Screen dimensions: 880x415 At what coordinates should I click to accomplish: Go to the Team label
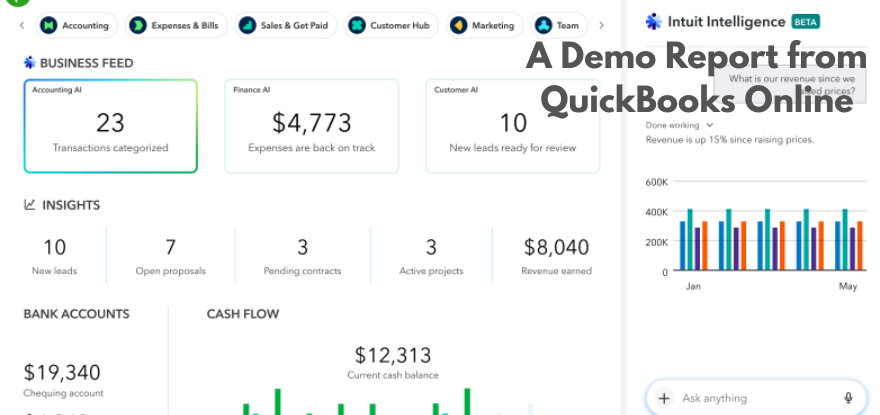click(x=567, y=25)
